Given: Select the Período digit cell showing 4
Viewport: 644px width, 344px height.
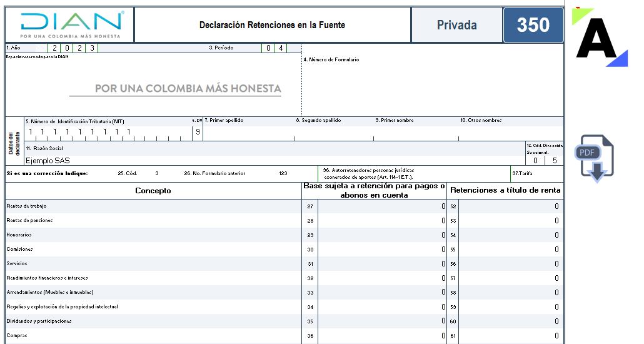Looking at the screenshot, I should coord(281,48).
